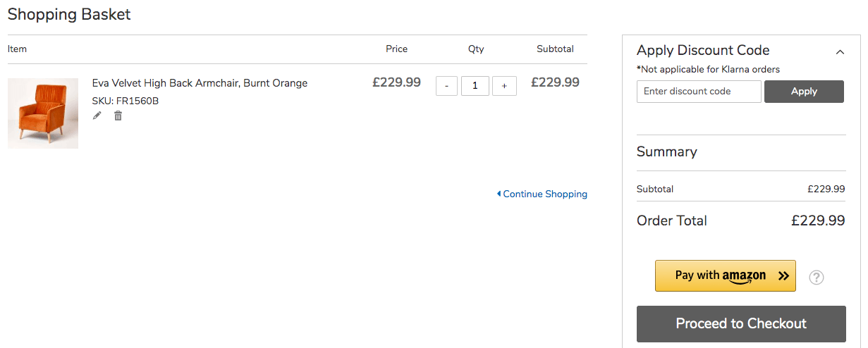Viewport: 868px width, 348px height.
Task: Select the SKU FR1560B text
Action: (x=126, y=101)
